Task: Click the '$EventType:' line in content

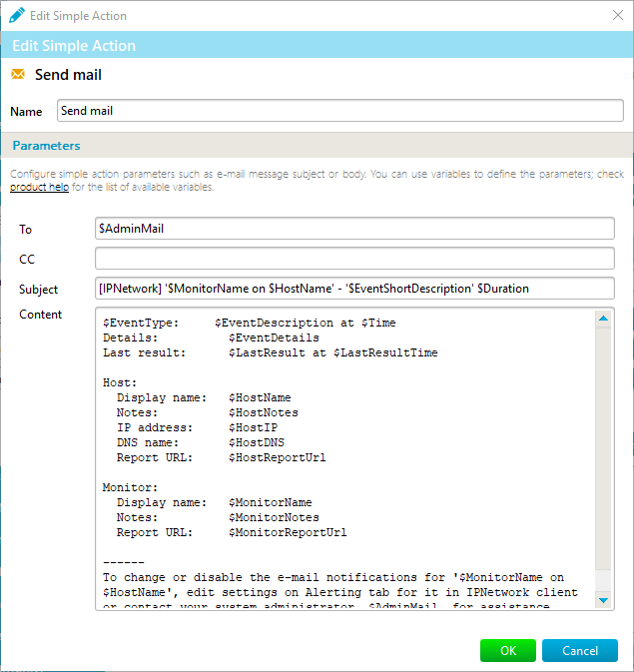Action: pyautogui.click(x=249, y=323)
